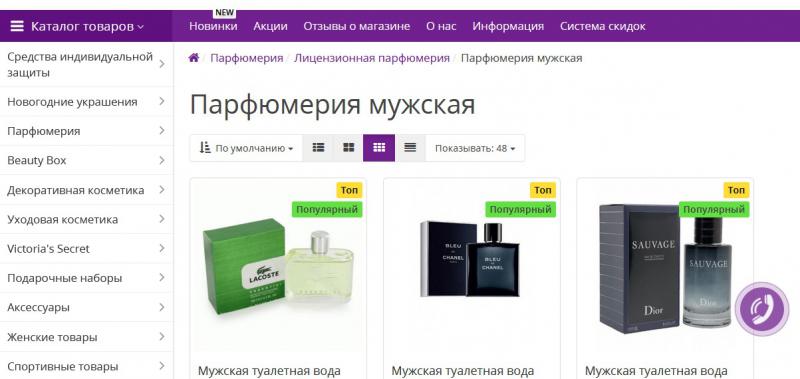Switch to list view layout icon

click(x=318, y=148)
